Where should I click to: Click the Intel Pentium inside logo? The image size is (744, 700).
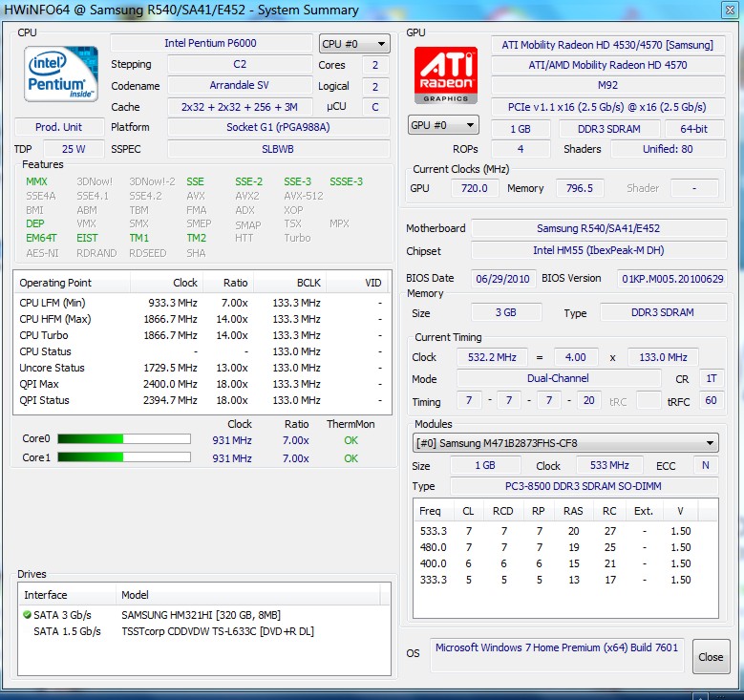coord(61,74)
